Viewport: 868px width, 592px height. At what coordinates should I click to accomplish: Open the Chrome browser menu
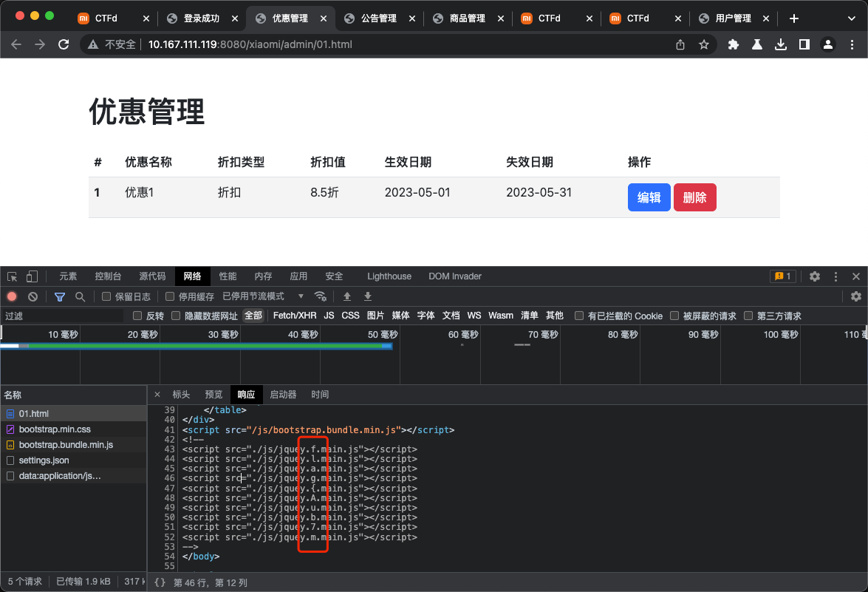click(x=852, y=44)
